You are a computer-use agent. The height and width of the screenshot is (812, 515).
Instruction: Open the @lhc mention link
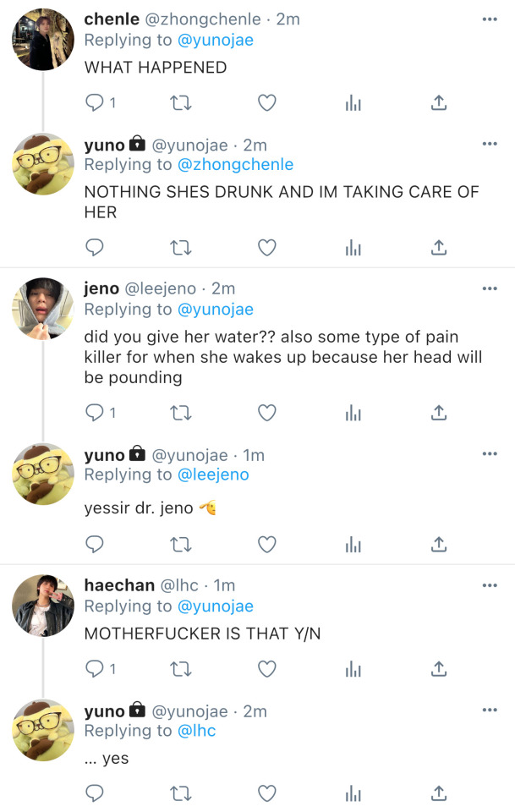point(197,731)
